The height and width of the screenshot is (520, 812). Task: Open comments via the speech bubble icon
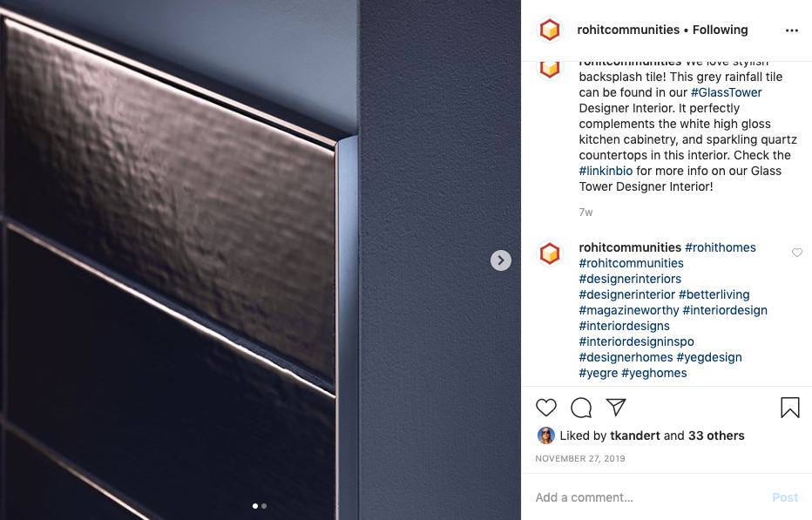click(581, 408)
